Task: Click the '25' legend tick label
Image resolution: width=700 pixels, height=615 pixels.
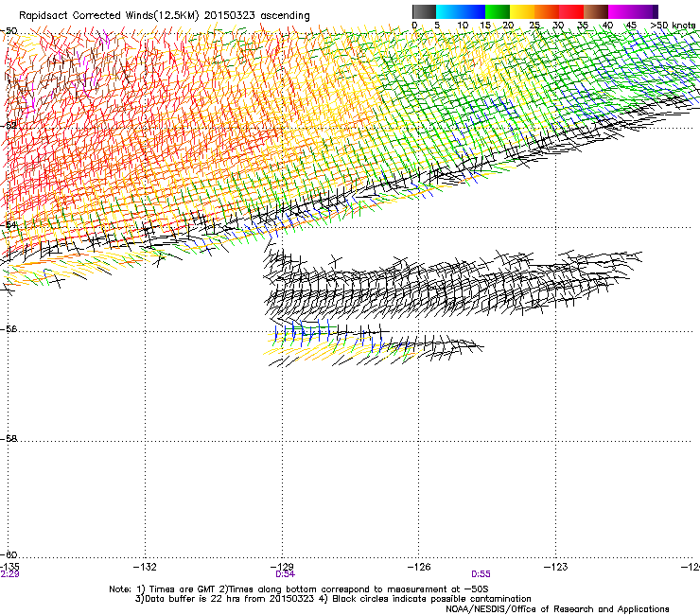Action: (x=534, y=25)
